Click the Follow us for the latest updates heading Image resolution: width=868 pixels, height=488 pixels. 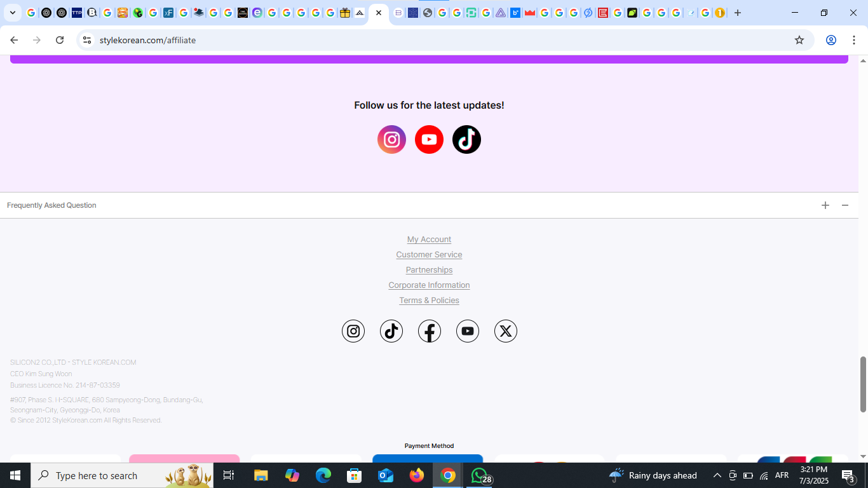[429, 105]
